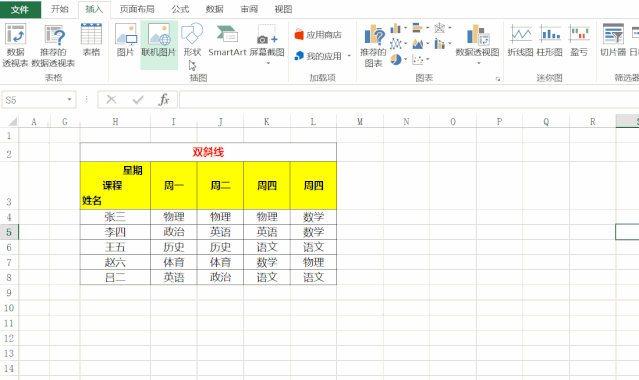This screenshot has height=380, width=639.
Task: Click the Insert Function fx button
Action: [x=164, y=99]
